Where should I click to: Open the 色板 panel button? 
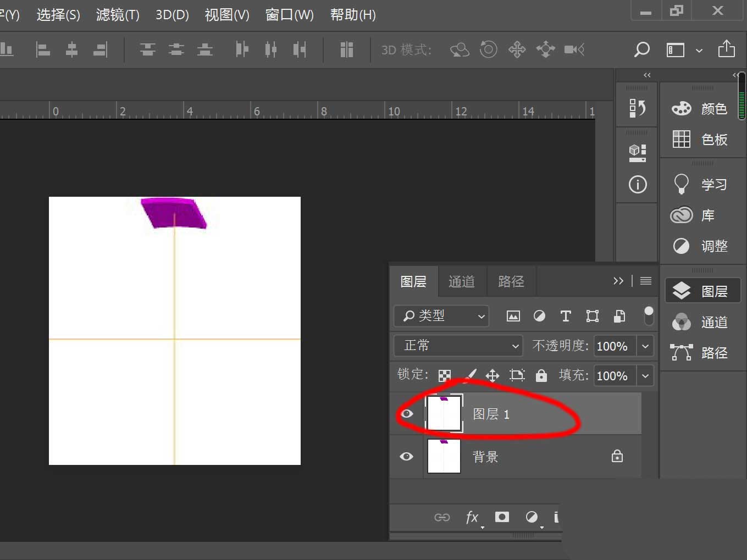pyautogui.click(x=700, y=140)
